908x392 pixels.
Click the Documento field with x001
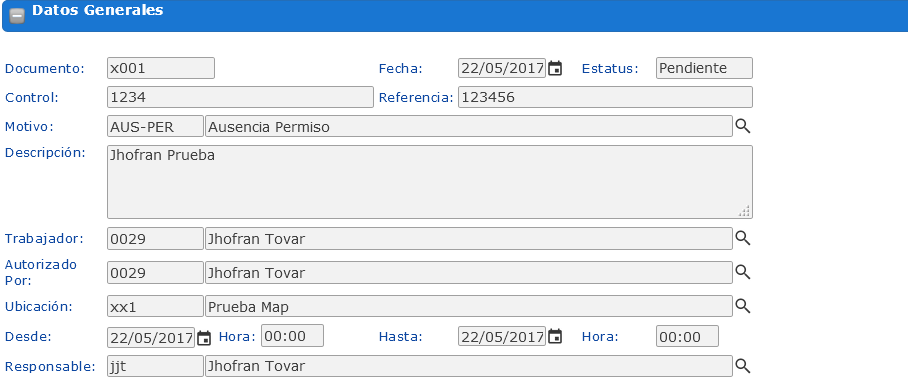pyautogui.click(x=161, y=68)
